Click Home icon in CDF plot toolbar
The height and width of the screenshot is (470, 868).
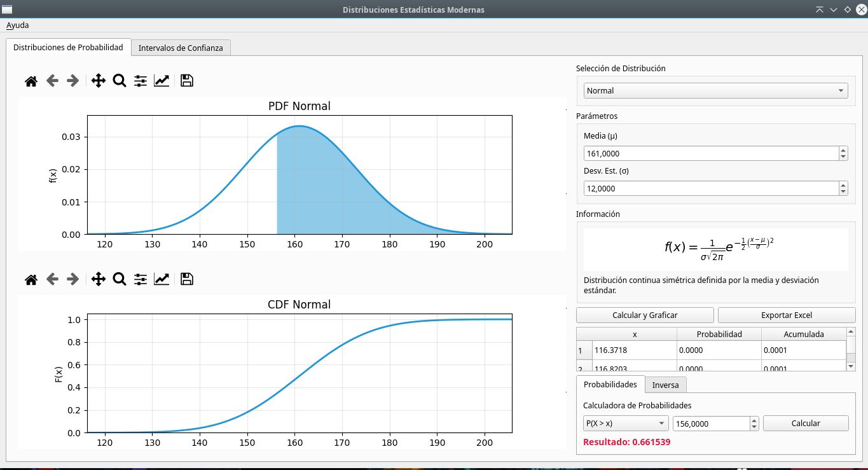[x=31, y=279]
